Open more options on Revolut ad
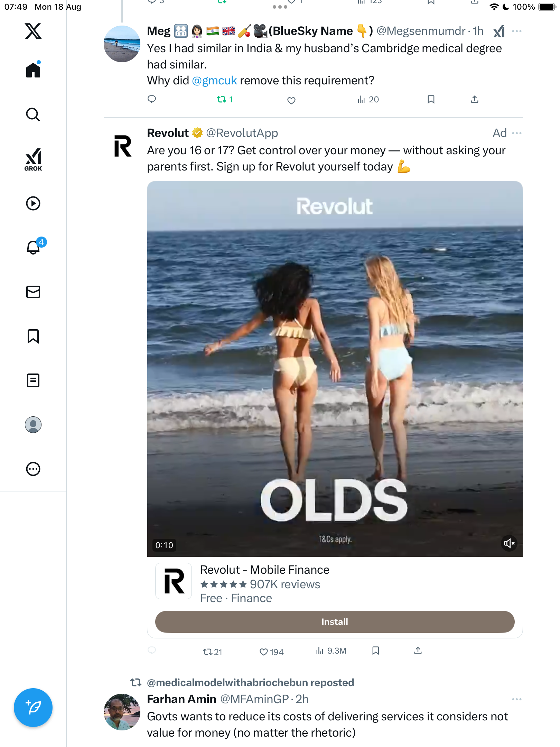 [x=517, y=133]
